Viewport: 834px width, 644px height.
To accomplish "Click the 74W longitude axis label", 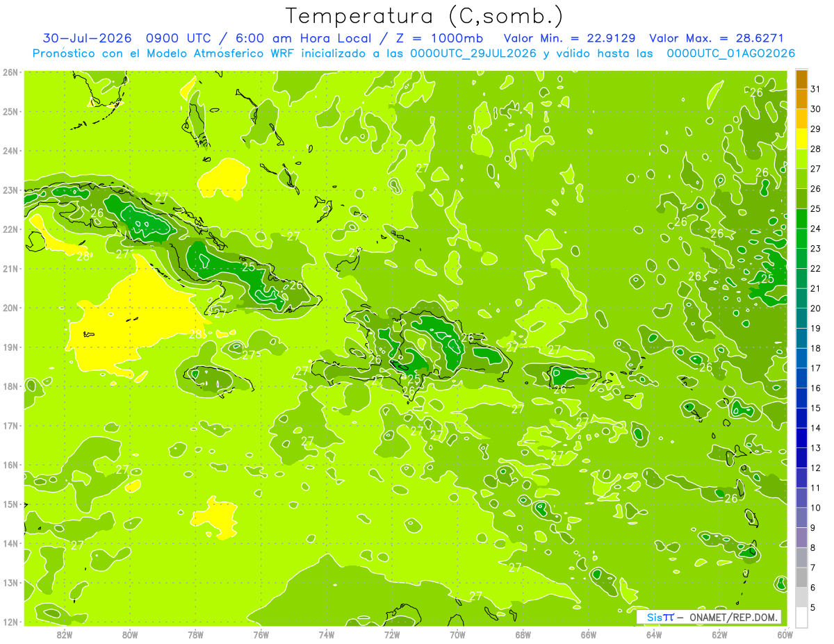I will [x=327, y=635].
